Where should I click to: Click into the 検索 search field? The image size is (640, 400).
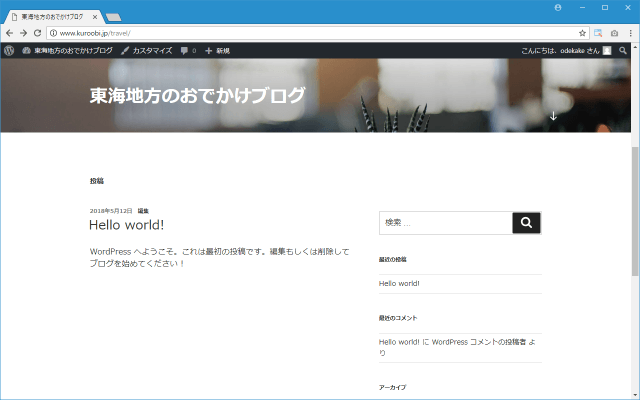pos(446,222)
